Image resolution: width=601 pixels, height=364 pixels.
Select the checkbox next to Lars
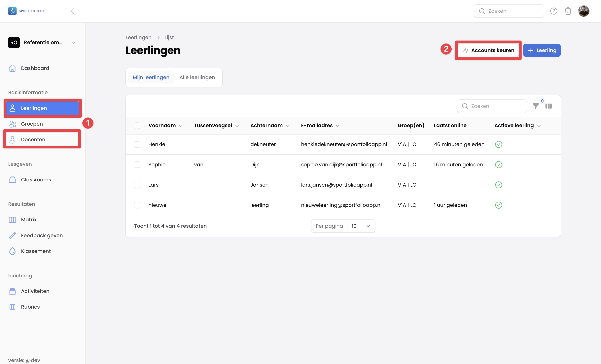(137, 185)
